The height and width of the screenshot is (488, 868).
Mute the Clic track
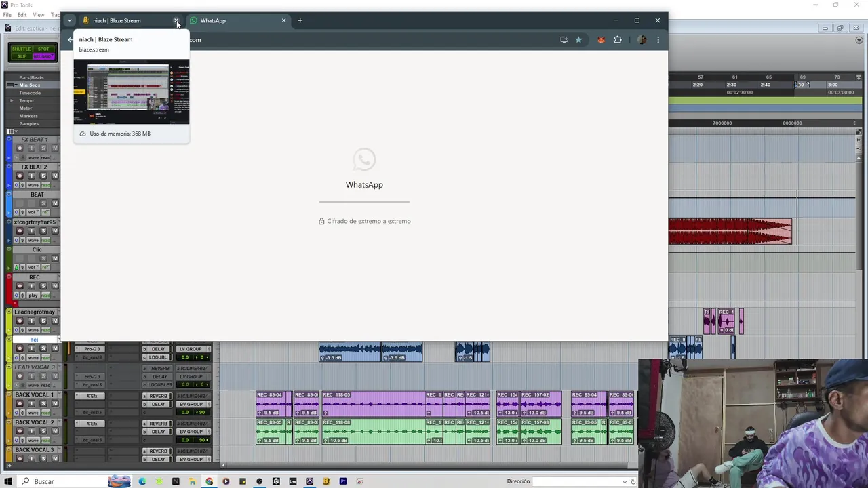55,258
